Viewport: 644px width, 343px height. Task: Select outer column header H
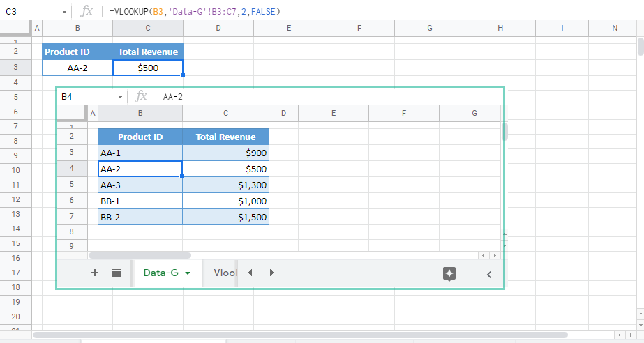click(x=500, y=28)
